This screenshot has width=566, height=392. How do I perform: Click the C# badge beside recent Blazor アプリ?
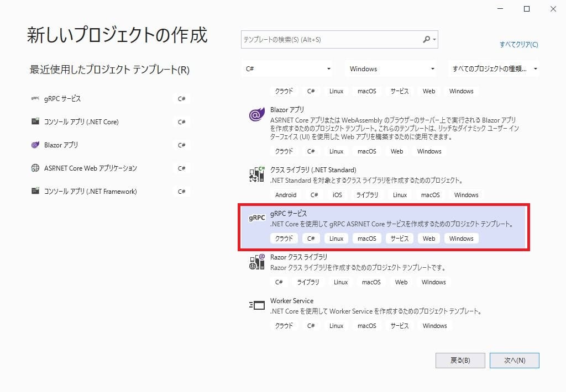coord(181,145)
